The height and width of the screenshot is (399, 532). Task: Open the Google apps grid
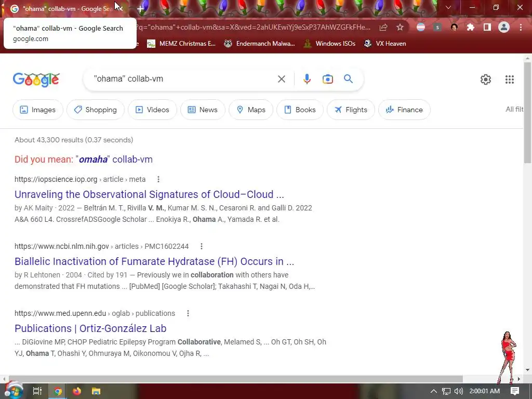(509, 79)
